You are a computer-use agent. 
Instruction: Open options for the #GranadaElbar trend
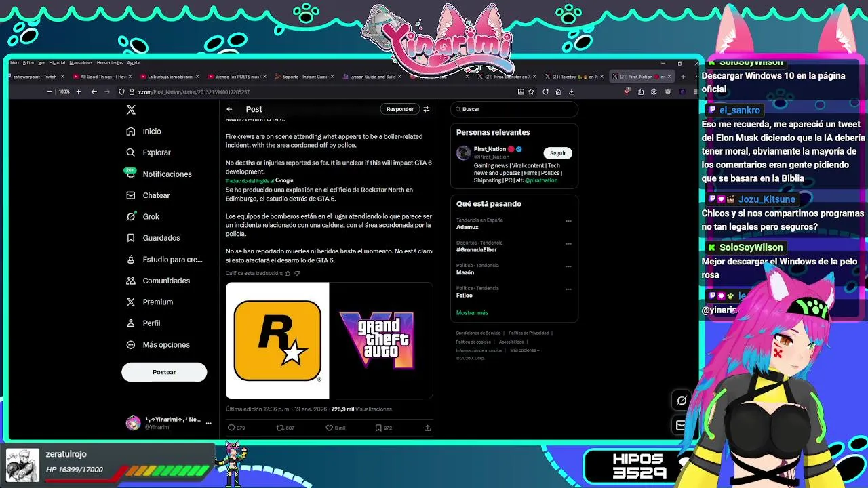click(568, 243)
